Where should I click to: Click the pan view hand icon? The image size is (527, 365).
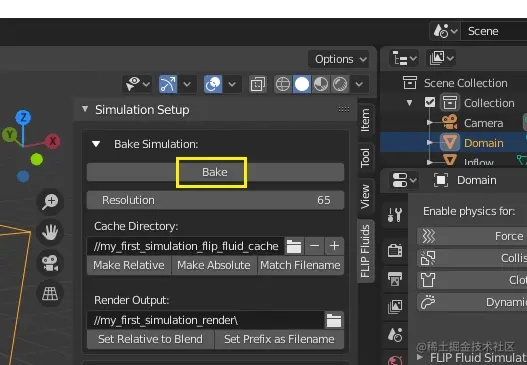click(x=50, y=232)
